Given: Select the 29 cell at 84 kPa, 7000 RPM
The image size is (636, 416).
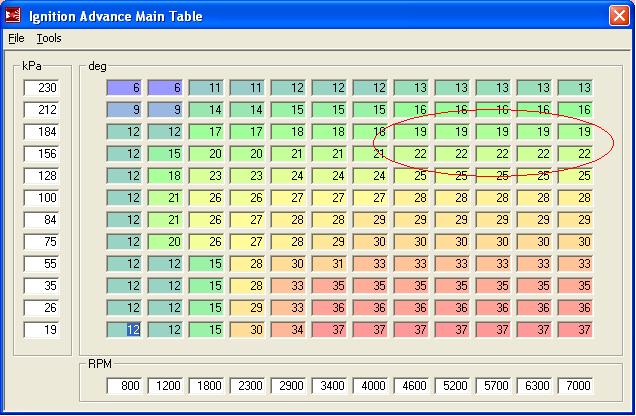Looking at the screenshot, I should tap(575, 220).
